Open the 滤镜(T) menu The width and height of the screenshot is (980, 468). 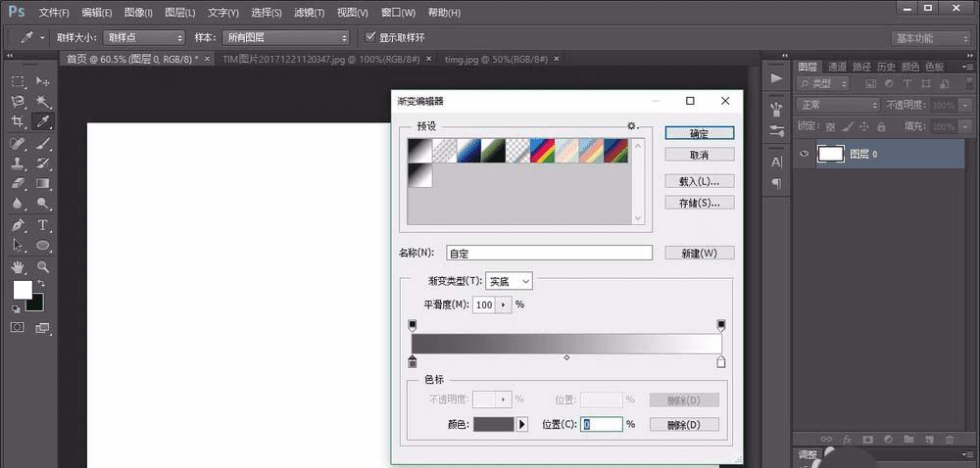(x=309, y=13)
